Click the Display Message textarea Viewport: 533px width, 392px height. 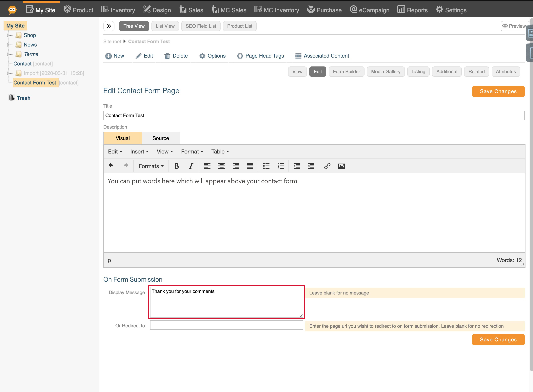(227, 302)
